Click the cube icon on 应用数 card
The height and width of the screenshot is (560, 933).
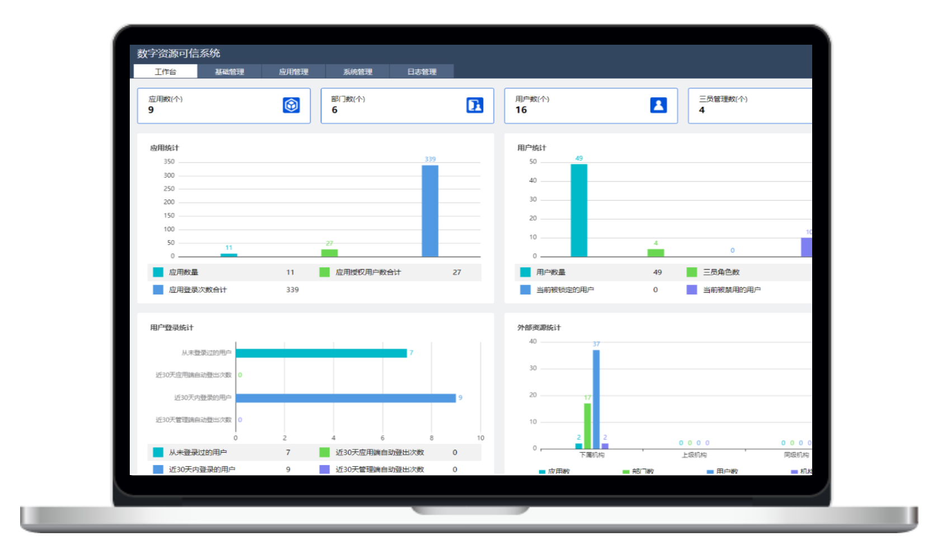click(x=291, y=105)
